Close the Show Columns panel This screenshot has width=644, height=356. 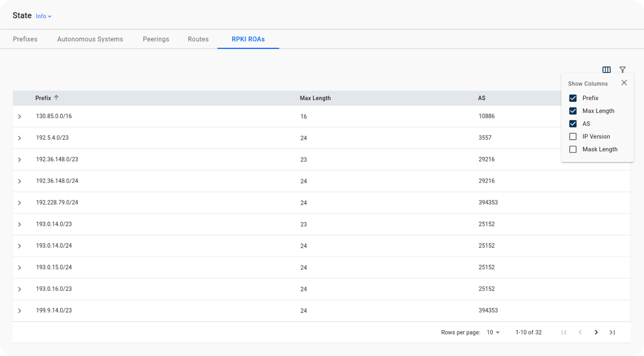coord(624,83)
